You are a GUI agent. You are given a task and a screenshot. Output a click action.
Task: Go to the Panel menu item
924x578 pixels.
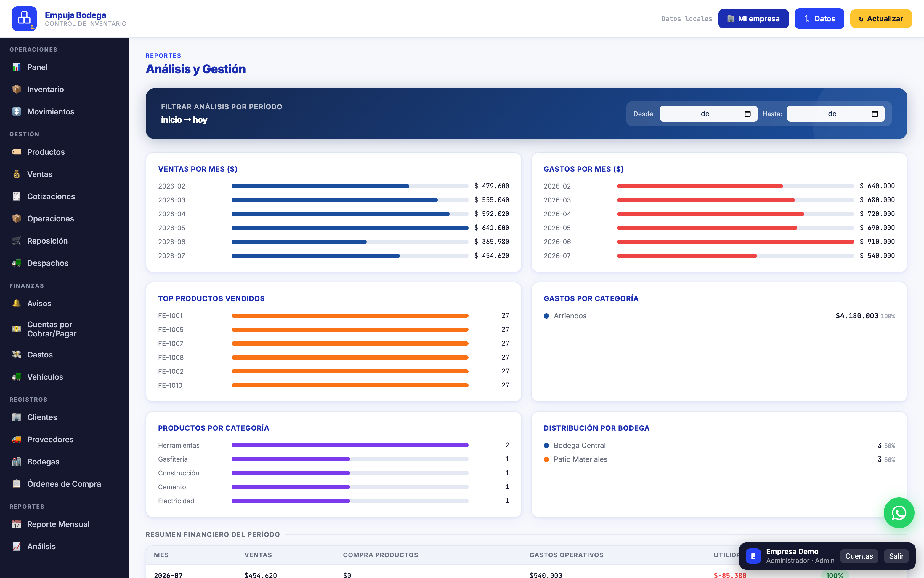[65, 67]
